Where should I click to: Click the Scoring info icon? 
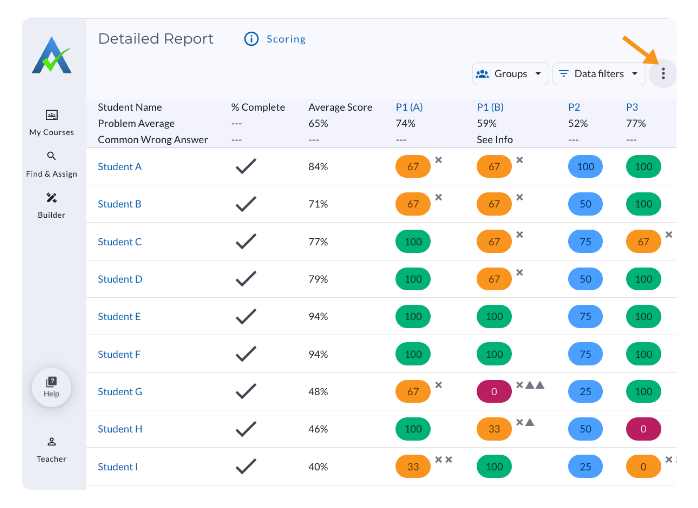251,39
